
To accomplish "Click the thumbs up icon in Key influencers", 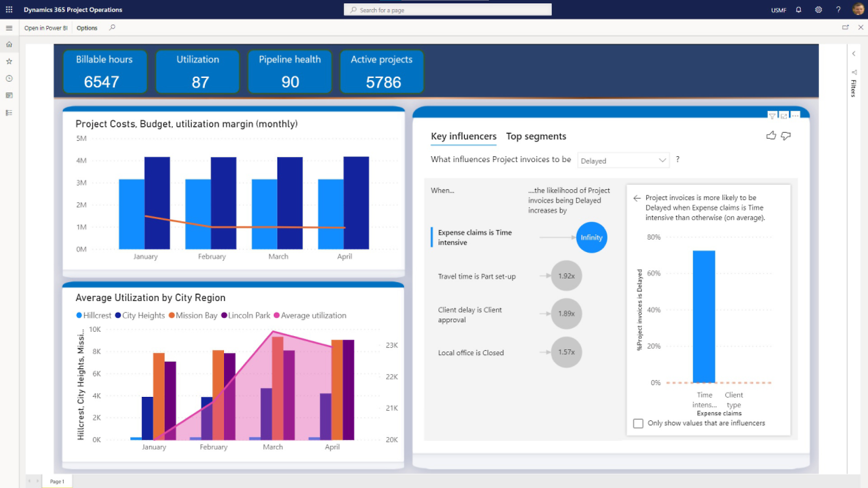I will [x=771, y=136].
